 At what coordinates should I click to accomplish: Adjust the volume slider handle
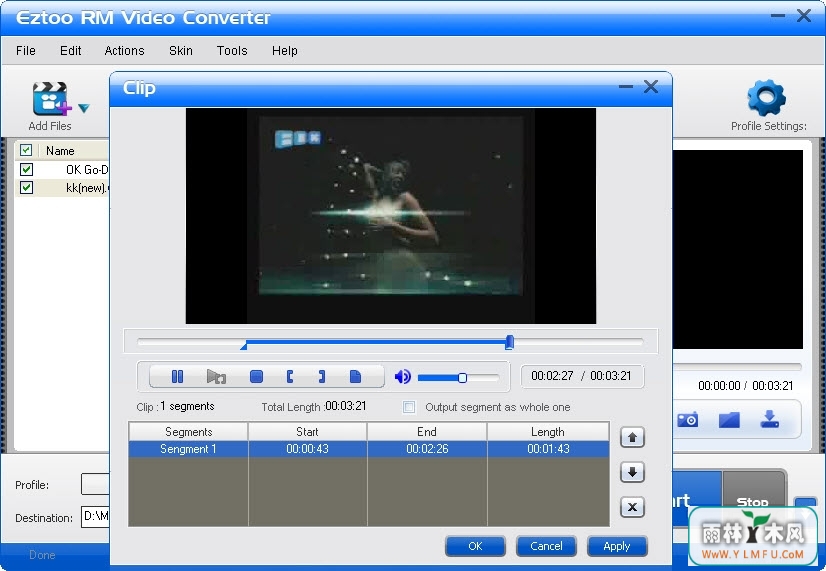click(x=462, y=377)
